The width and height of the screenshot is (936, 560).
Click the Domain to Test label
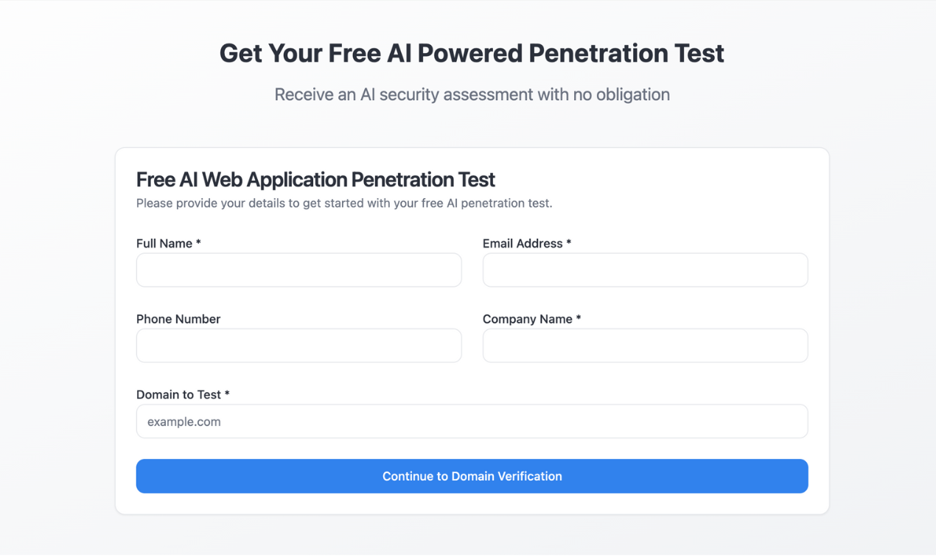[178, 395]
